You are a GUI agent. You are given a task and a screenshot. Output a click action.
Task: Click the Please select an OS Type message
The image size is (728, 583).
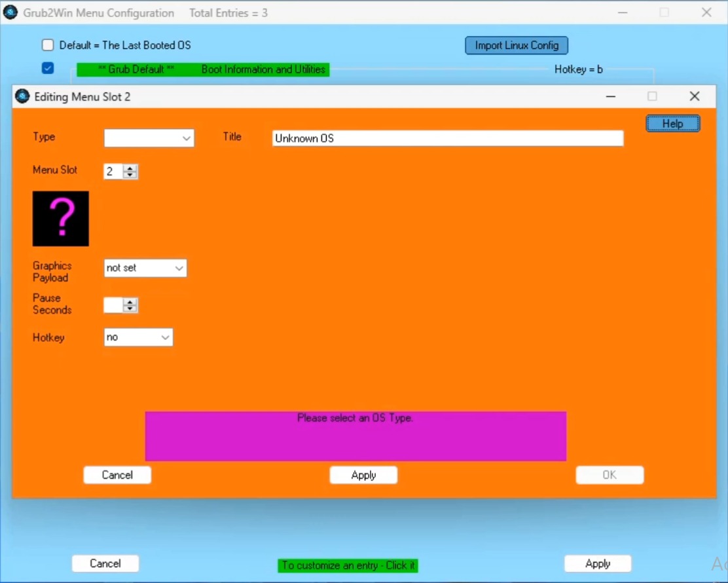[x=355, y=418]
